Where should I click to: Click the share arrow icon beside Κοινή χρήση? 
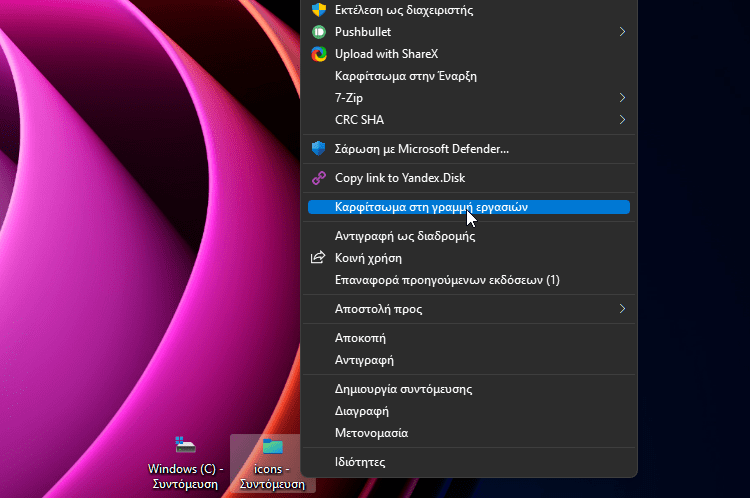click(318, 258)
